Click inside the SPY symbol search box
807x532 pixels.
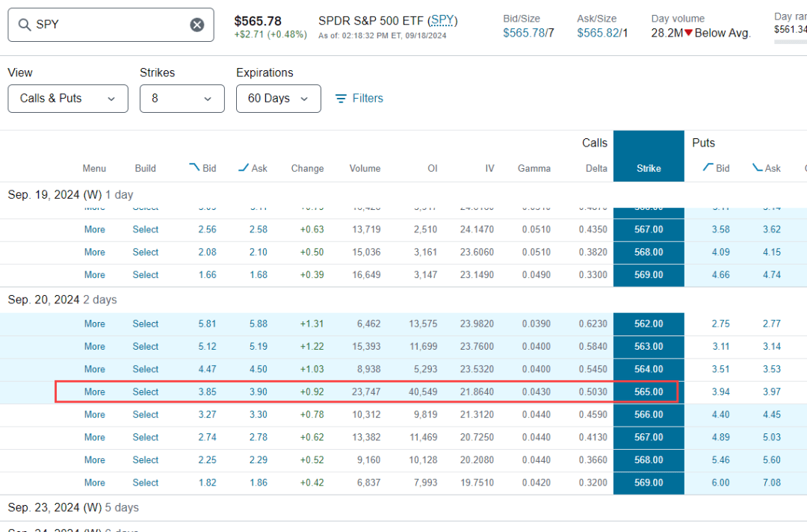(x=111, y=25)
